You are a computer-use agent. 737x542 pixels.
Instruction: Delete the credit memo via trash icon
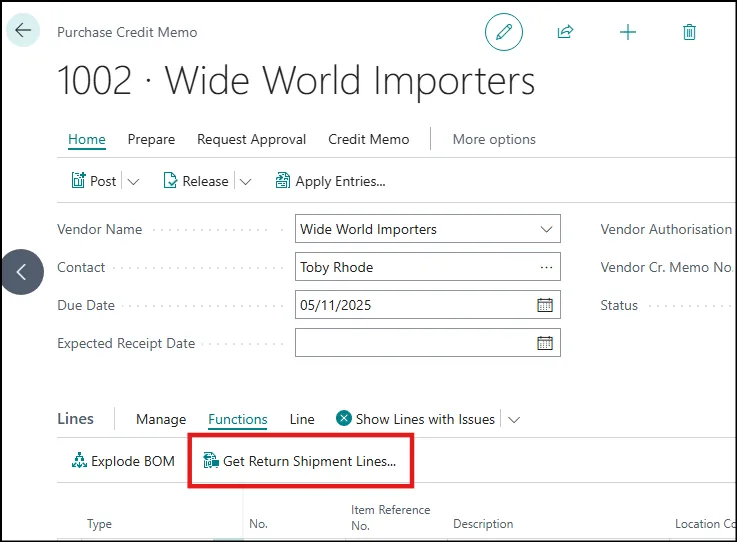coord(689,32)
